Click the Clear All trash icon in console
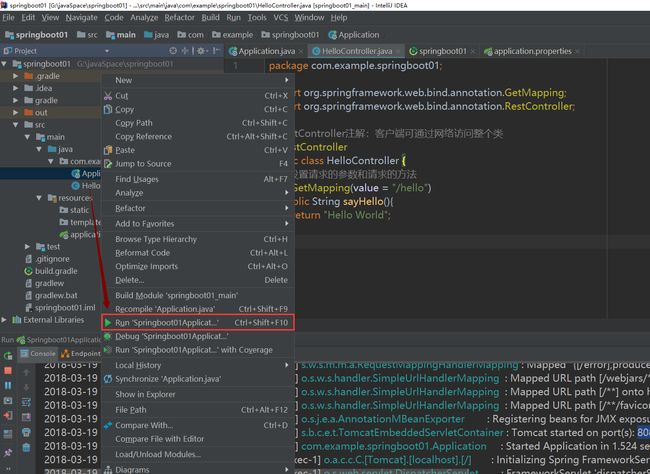 coord(26,447)
